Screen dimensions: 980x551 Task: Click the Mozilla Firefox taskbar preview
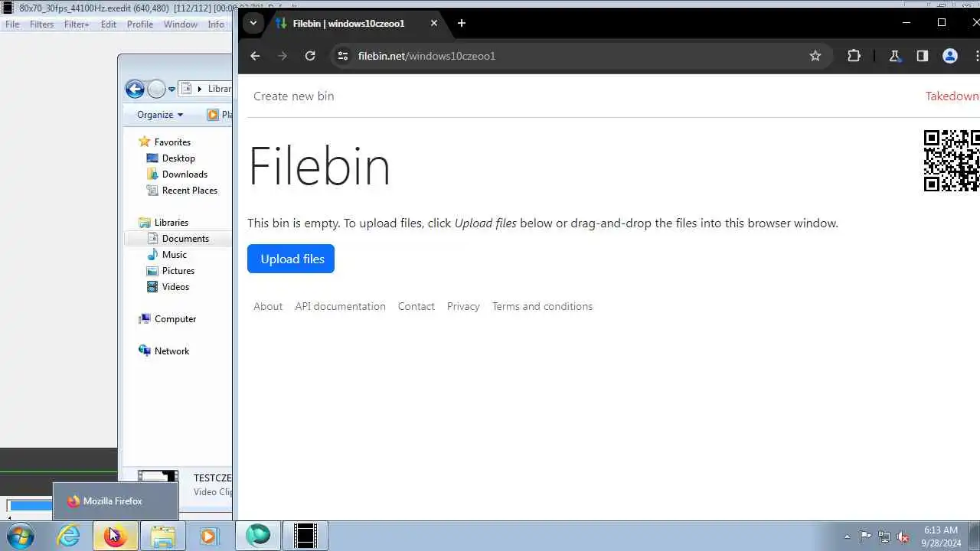(115, 501)
